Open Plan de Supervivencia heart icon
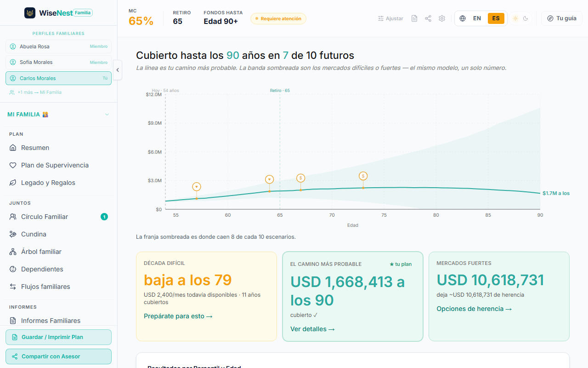588x368 pixels. 13,165
